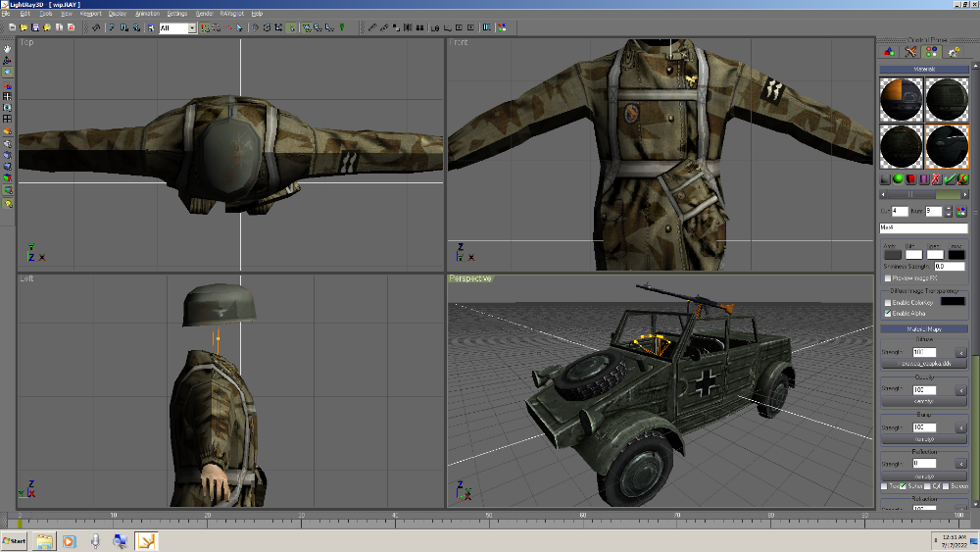980x552 pixels.
Task: Click the Undo arrow icon in toolbar
Action: pyautogui.click(x=96, y=27)
